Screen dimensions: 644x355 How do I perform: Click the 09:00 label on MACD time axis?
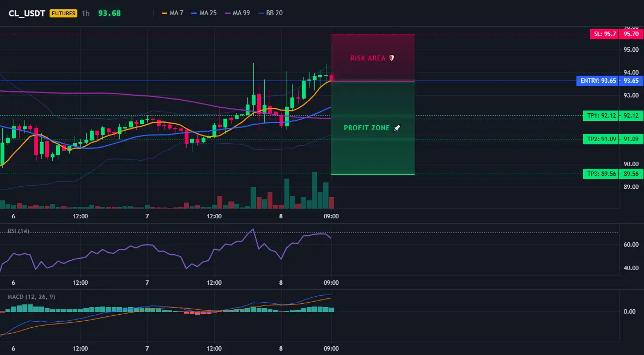331,349
